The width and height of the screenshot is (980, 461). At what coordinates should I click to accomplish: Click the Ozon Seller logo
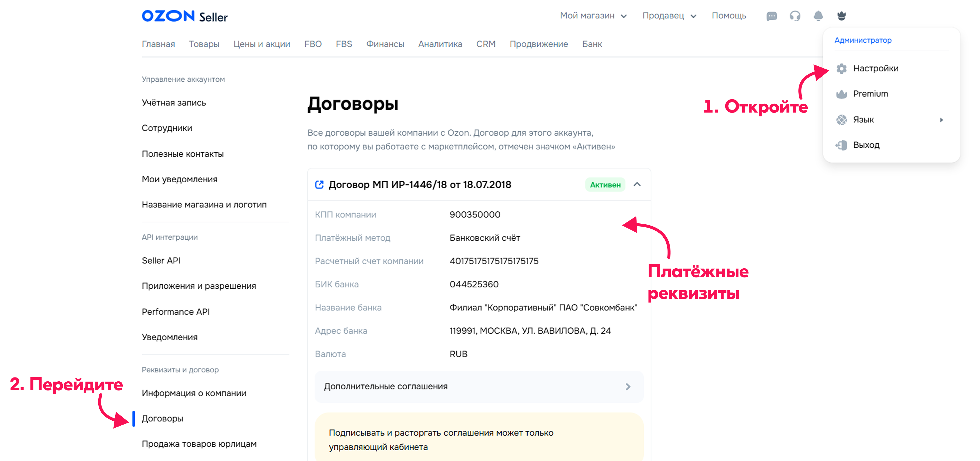tap(184, 16)
